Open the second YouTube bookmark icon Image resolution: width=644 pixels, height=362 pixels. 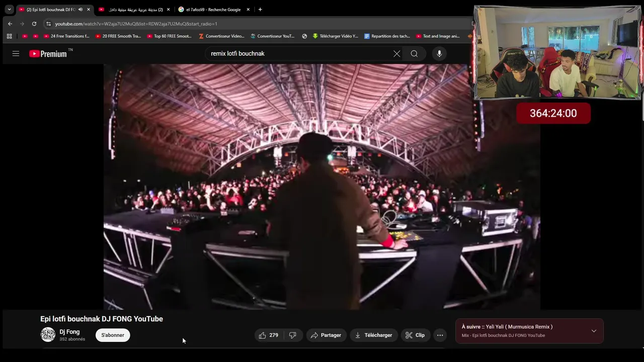pyautogui.click(x=35, y=36)
